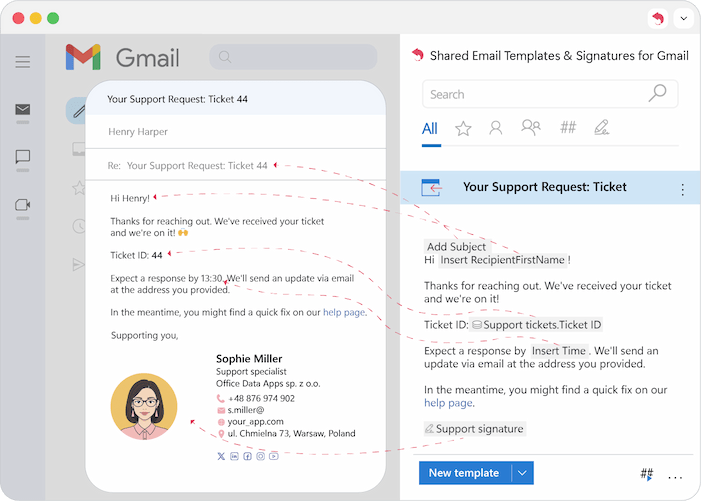Open the Mail section in Gmail sidebar
This screenshot has width=701, height=501.
(x=22, y=109)
